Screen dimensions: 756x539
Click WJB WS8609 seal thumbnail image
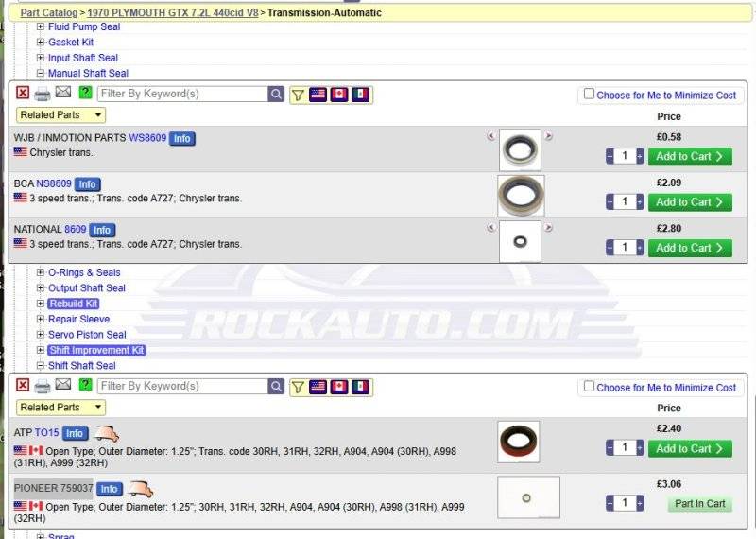point(520,149)
